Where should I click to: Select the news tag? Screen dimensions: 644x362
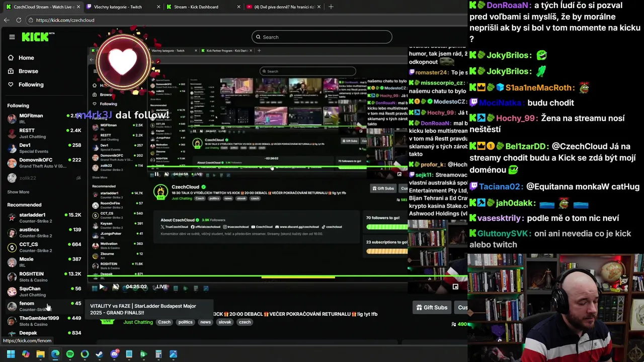click(x=205, y=322)
